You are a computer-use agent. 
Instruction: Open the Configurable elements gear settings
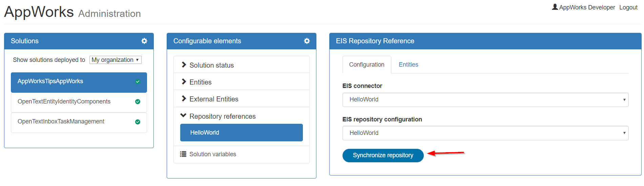click(307, 41)
